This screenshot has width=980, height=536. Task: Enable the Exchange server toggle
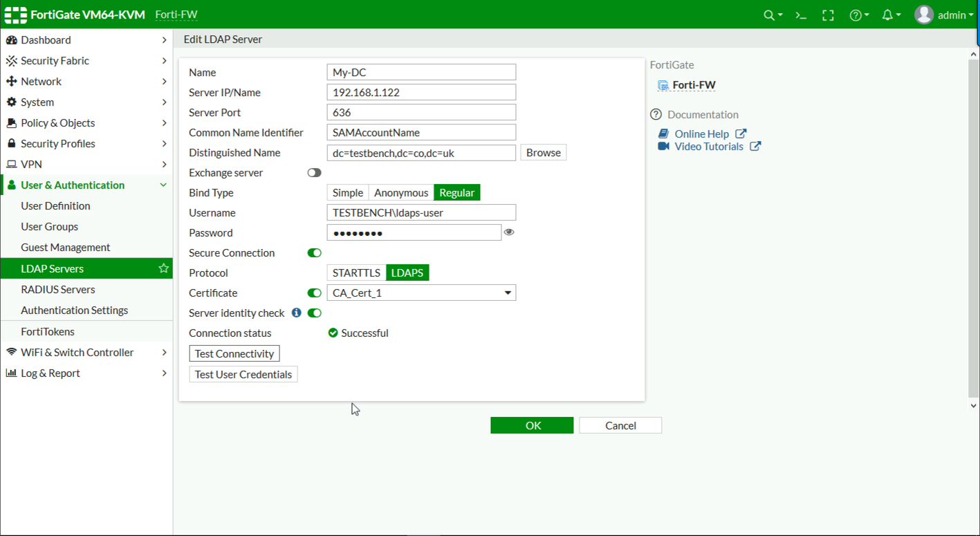[x=315, y=172]
